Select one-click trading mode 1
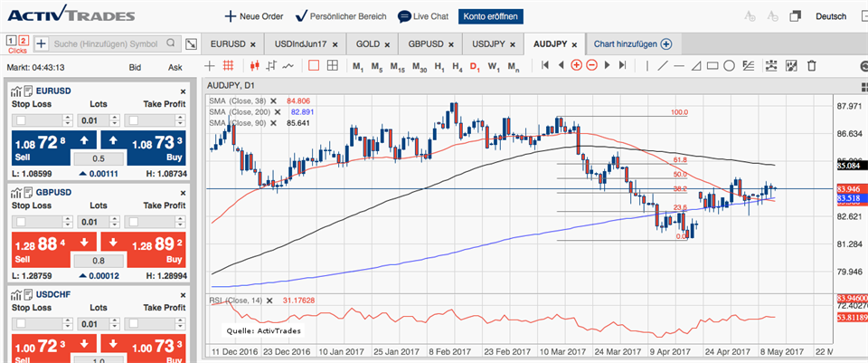Image resolution: width=868 pixels, height=363 pixels. (x=11, y=41)
